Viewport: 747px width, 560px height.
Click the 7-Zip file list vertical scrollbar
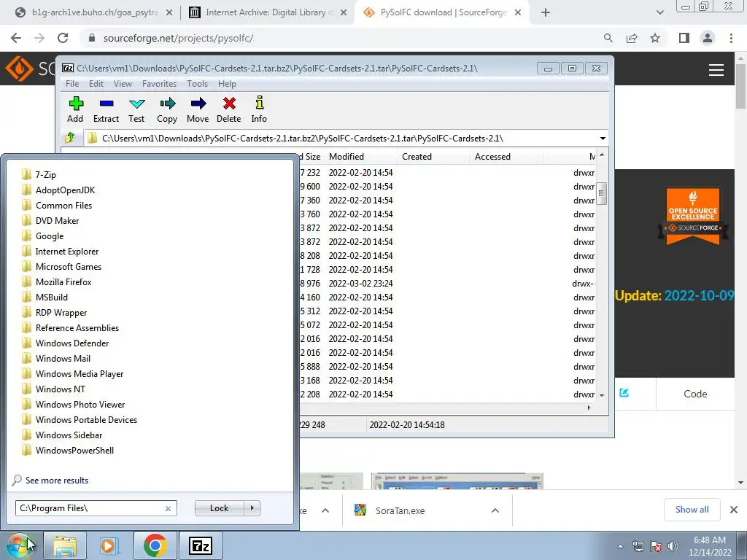point(602,194)
